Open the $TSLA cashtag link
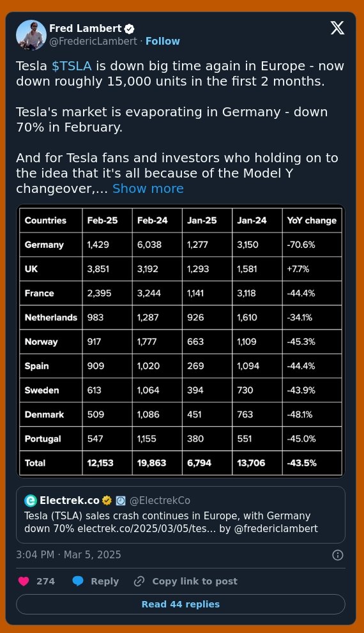Image resolution: width=364 pixels, height=633 pixels. tap(72, 66)
